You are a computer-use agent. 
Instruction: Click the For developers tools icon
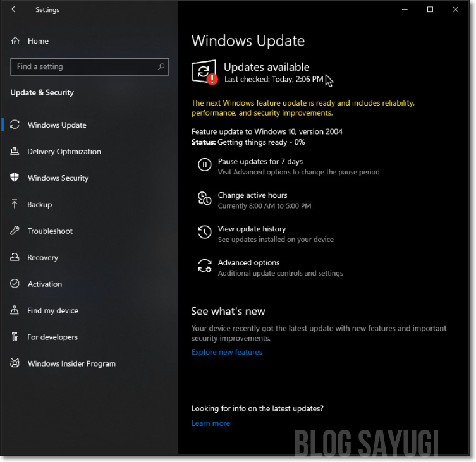15,336
